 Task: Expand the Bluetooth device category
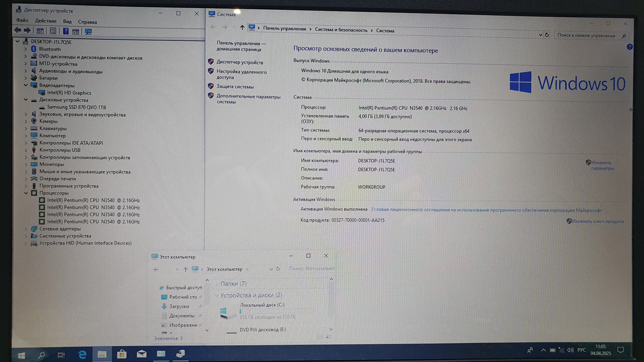coord(25,49)
